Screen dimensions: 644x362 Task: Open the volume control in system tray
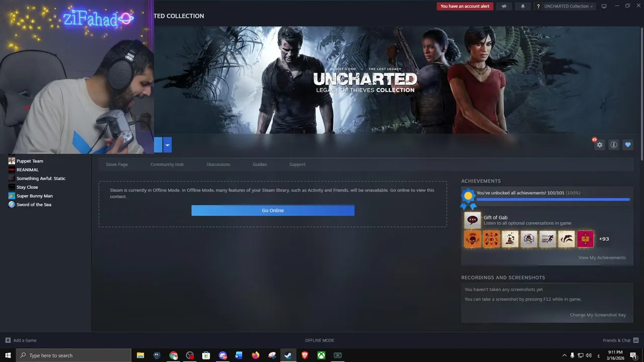589,355
